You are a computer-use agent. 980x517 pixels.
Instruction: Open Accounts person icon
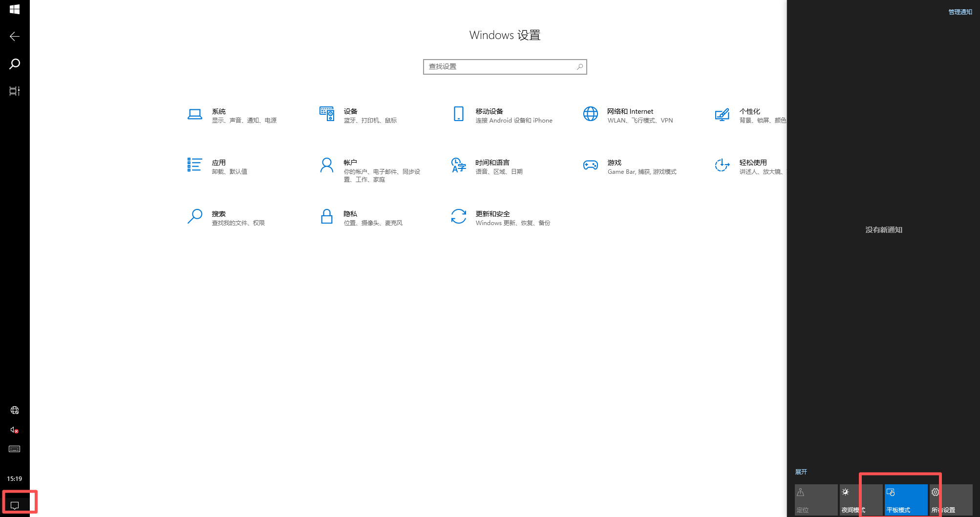click(327, 165)
